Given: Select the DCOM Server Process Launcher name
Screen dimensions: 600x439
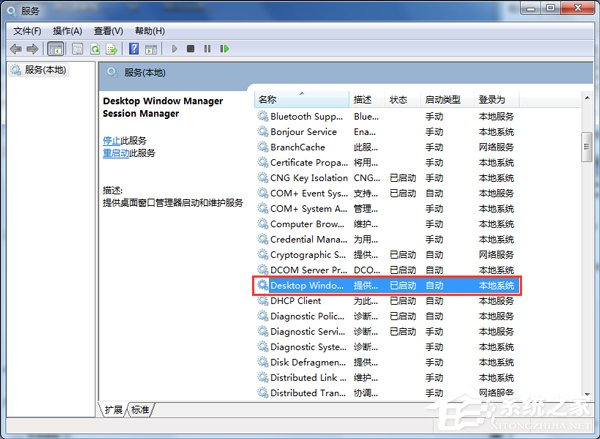Looking at the screenshot, I should tap(308, 269).
